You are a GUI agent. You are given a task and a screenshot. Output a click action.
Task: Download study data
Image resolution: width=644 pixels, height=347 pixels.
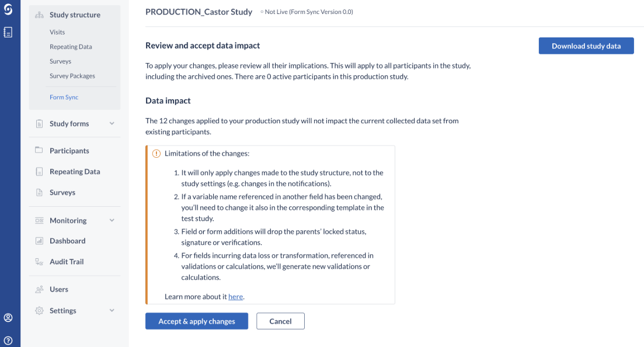[586, 46]
